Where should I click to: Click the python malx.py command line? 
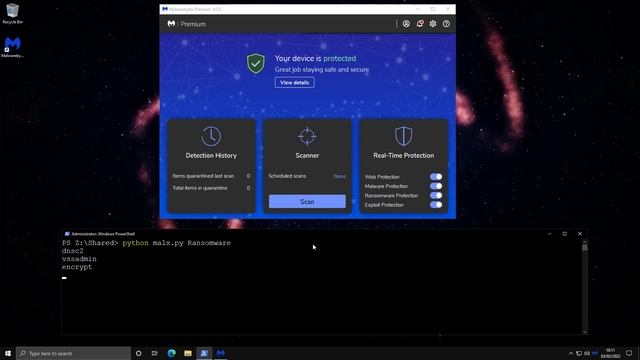tap(146, 243)
